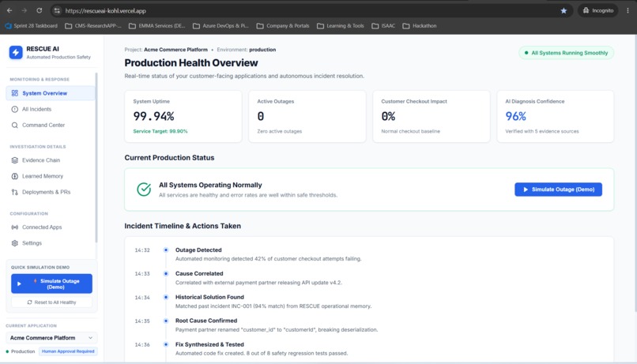Image resolution: width=637 pixels, height=364 pixels.
Task: Open the Sprint 28 Taskboard bookmark
Action: [x=32, y=25]
